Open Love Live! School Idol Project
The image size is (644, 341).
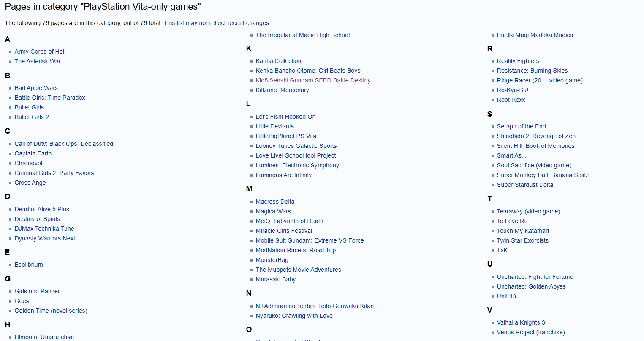pyautogui.click(x=296, y=155)
